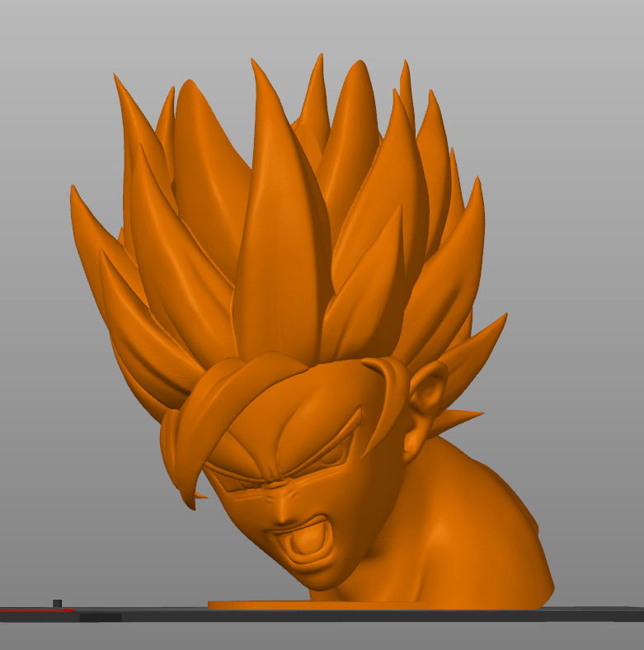Image resolution: width=644 pixels, height=650 pixels.
Task: Click the character's eye nearest the ear
Action: [x=334, y=453]
